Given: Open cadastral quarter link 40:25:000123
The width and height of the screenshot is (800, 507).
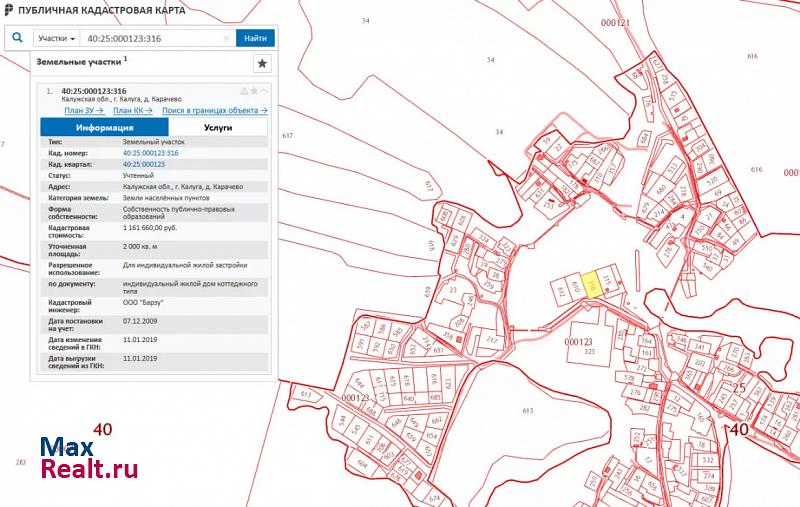Looking at the screenshot, I should tap(143, 164).
